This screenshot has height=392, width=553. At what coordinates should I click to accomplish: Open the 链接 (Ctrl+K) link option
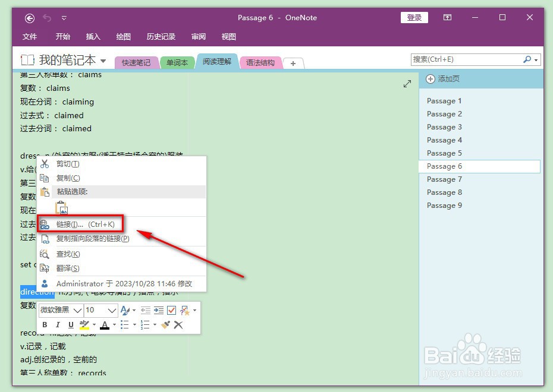(x=80, y=224)
